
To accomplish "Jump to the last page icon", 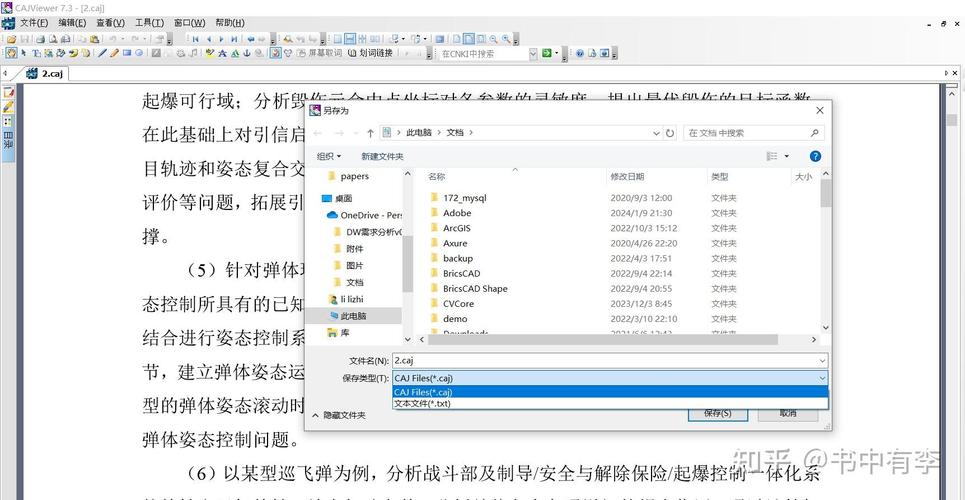I will [234, 39].
